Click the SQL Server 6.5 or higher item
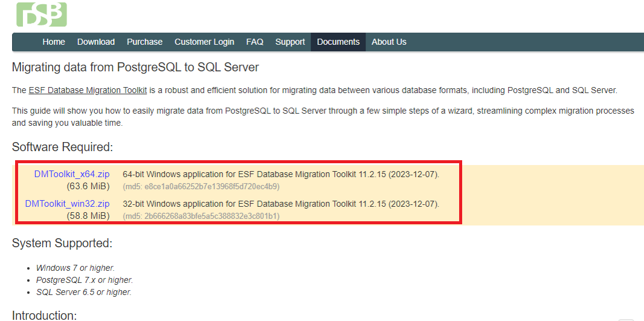Image resolution: width=644 pixels, height=321 pixels. point(84,293)
